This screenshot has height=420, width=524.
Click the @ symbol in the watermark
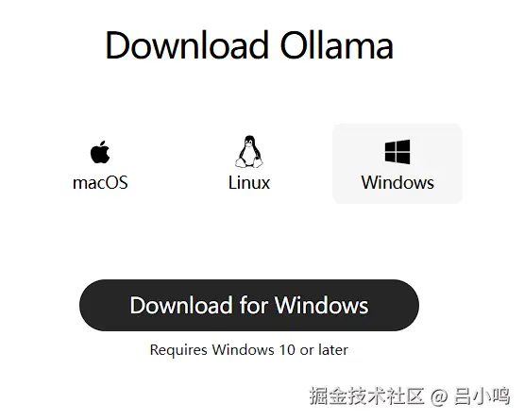[439, 396]
